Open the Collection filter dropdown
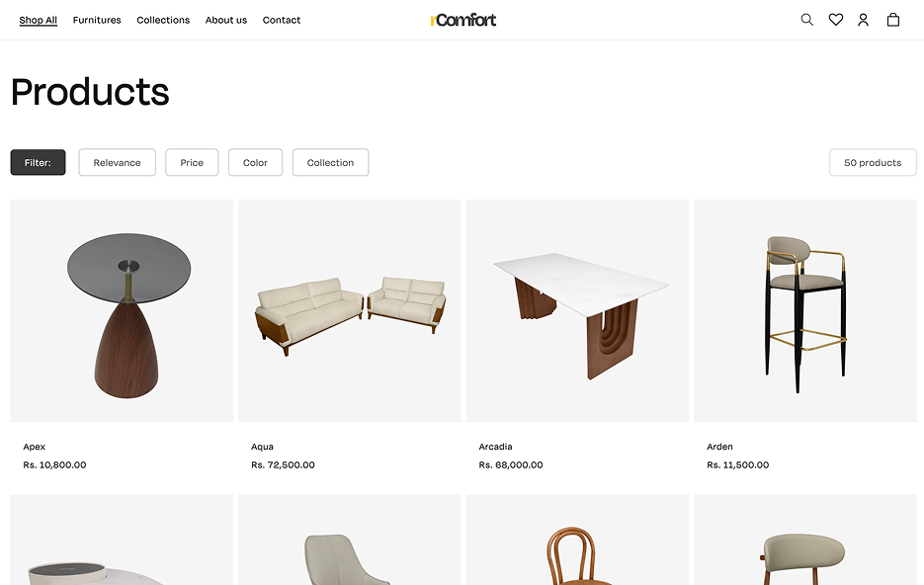924x585 pixels. click(331, 163)
